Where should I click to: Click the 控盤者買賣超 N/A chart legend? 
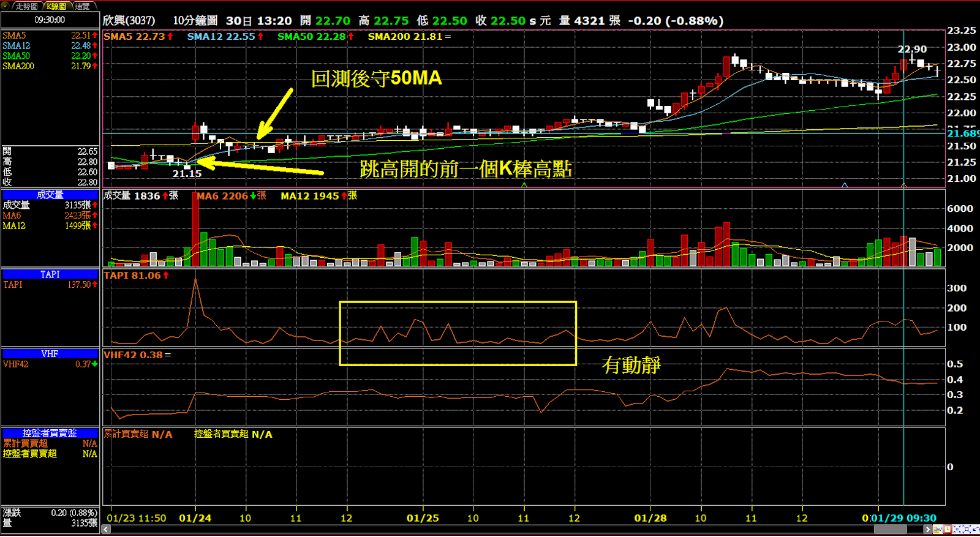pos(233,434)
